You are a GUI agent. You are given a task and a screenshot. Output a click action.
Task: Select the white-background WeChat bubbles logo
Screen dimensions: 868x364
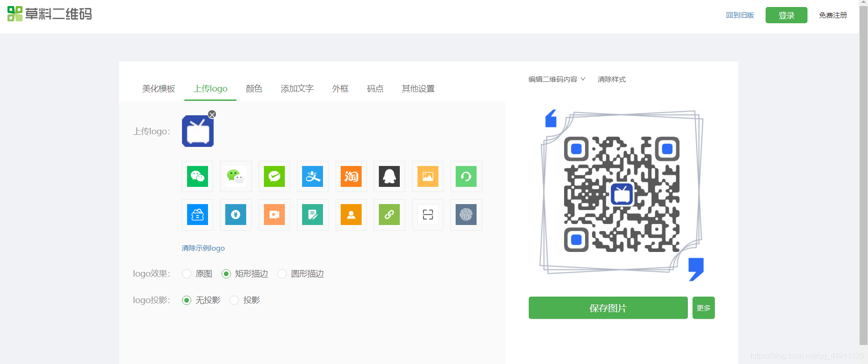[236, 177]
